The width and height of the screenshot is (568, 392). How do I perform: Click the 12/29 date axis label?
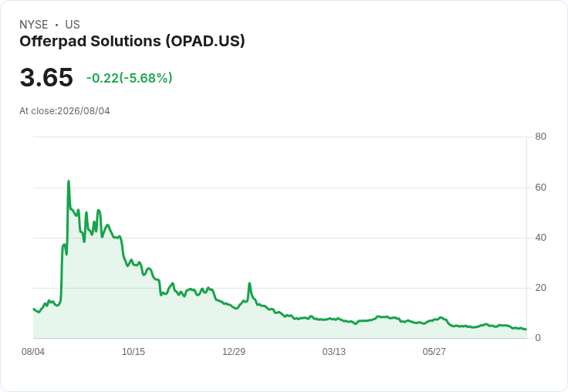234,351
